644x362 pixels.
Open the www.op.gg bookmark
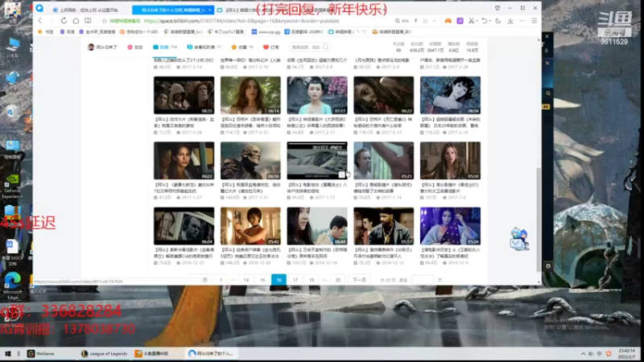[x=266, y=31]
